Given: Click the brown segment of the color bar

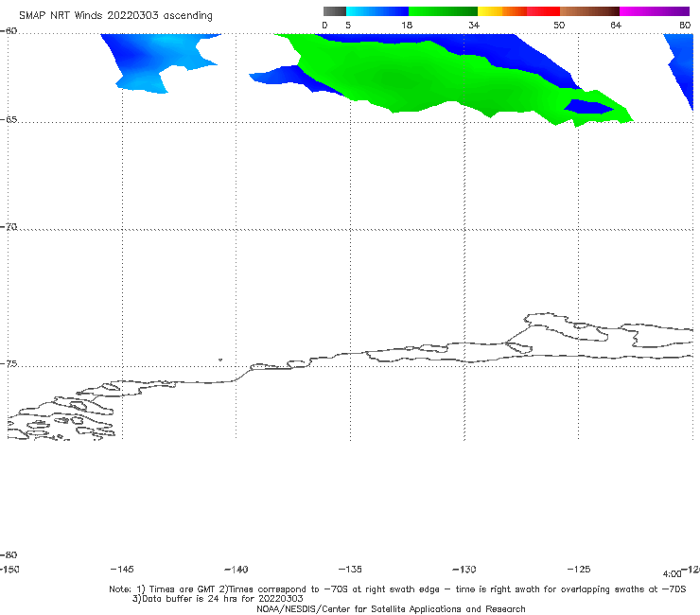Looking at the screenshot, I should [x=589, y=11].
